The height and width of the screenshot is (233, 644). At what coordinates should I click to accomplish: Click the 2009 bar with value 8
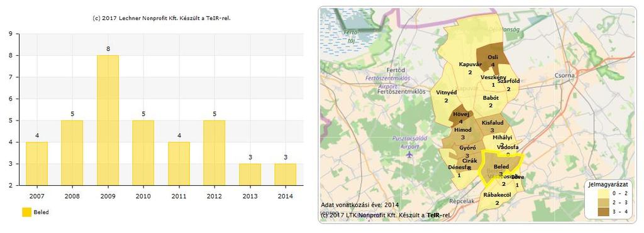point(108,120)
